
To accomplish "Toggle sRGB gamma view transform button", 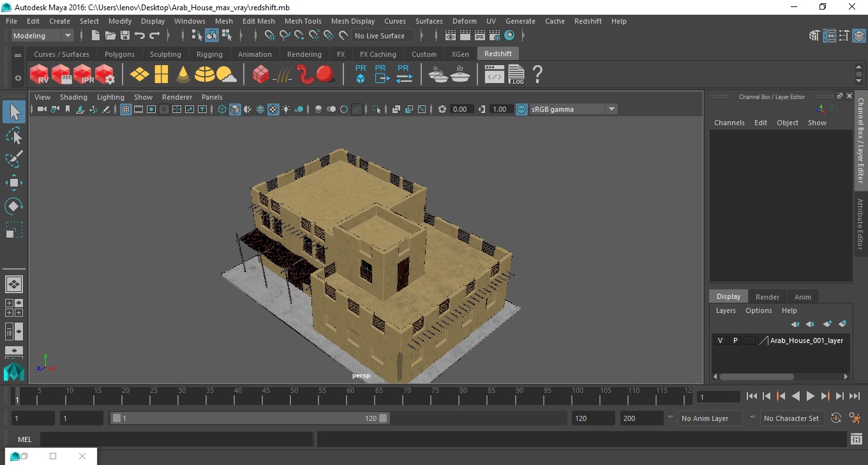I will tap(521, 109).
